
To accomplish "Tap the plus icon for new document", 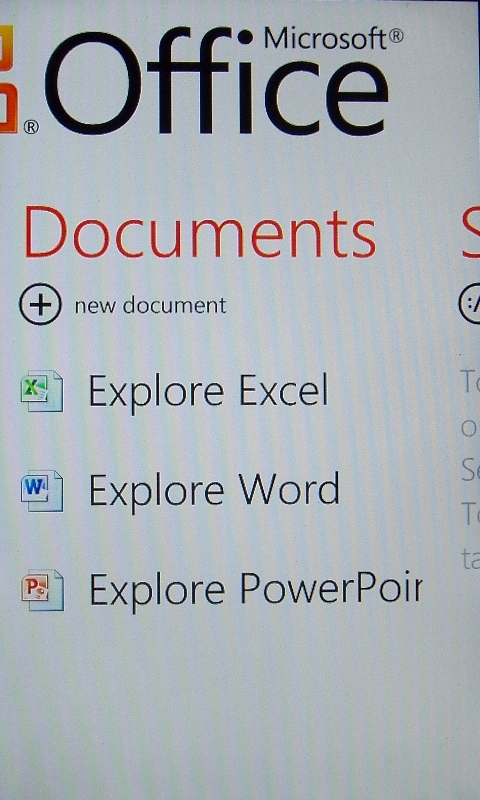I will pos(40,304).
